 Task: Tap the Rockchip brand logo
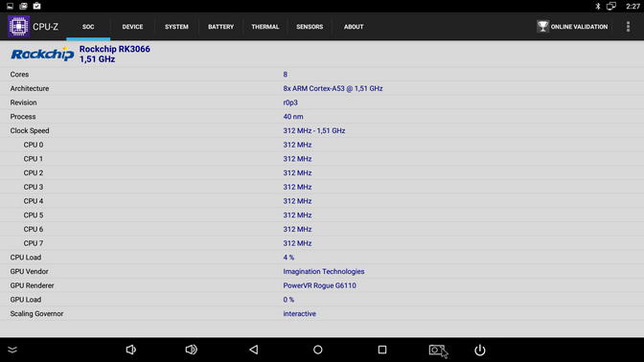point(42,54)
